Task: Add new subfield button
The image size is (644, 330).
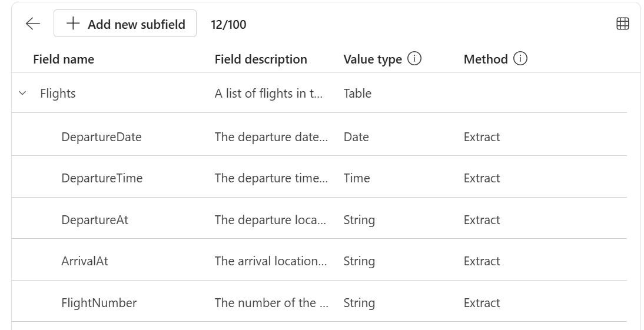Action: tap(125, 24)
